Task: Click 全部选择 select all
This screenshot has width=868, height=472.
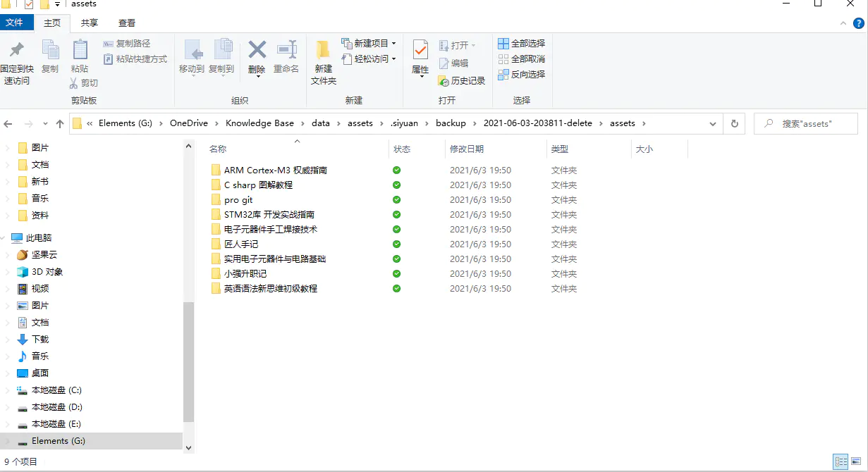Action: pyautogui.click(x=522, y=44)
